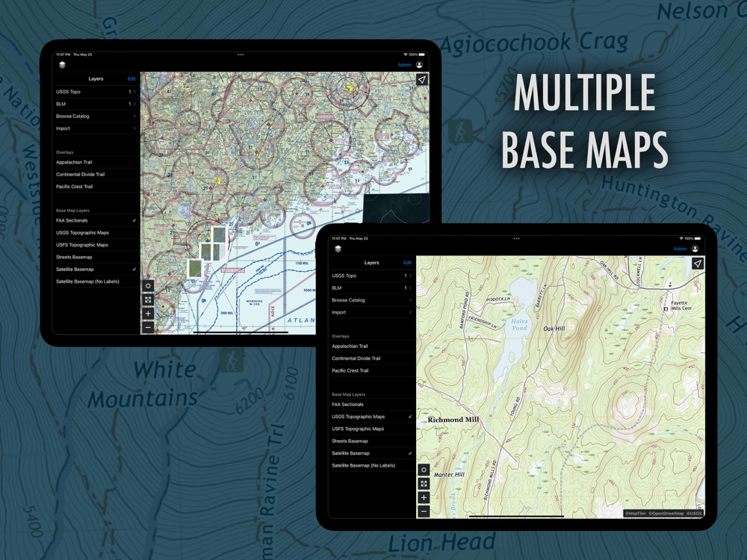
Task: Disable FAA Sectionals layer on upper iPad
Action: coord(96,220)
